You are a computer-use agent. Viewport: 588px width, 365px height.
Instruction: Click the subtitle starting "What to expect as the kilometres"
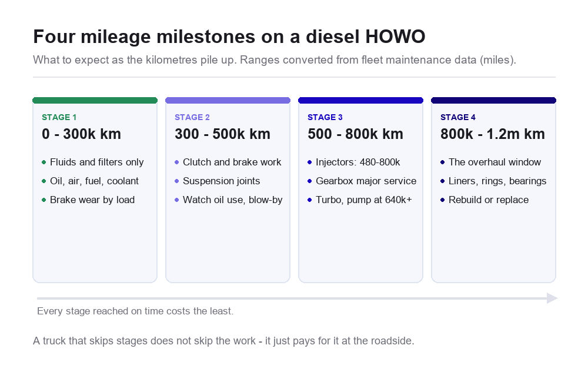(275, 60)
